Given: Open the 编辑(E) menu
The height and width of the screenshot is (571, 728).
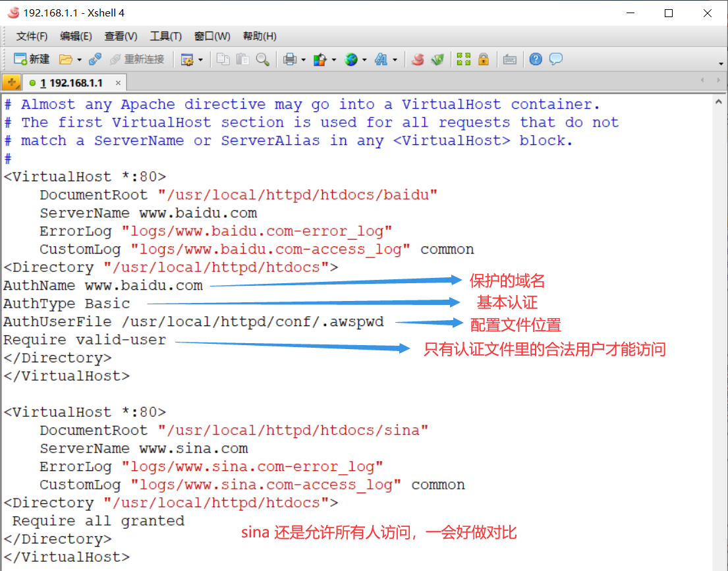Looking at the screenshot, I should pyautogui.click(x=76, y=36).
